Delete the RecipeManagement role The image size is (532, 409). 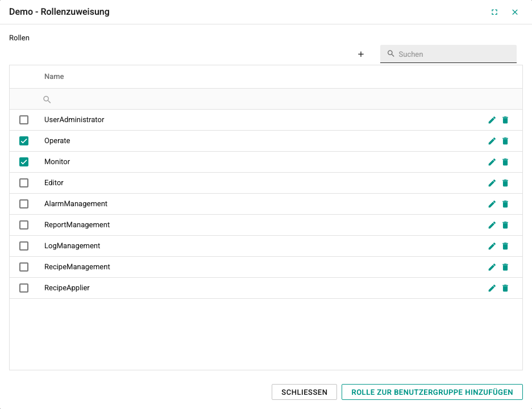[505, 267]
